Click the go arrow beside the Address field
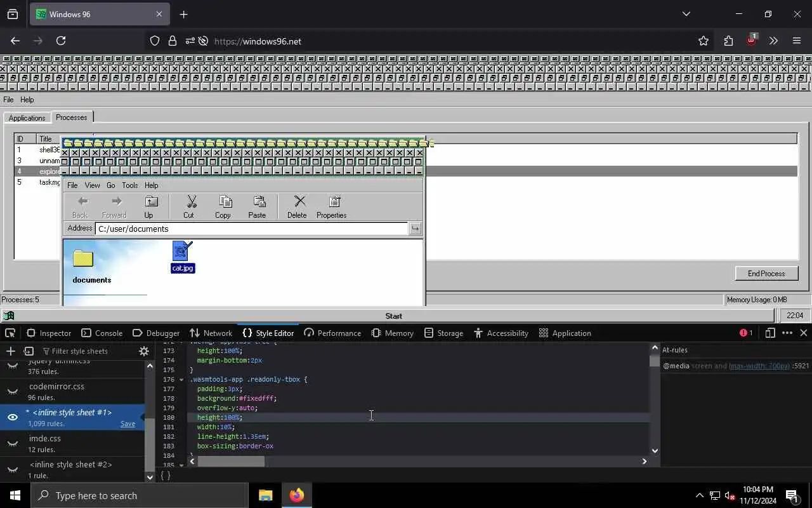The height and width of the screenshot is (508, 812). coord(415,229)
